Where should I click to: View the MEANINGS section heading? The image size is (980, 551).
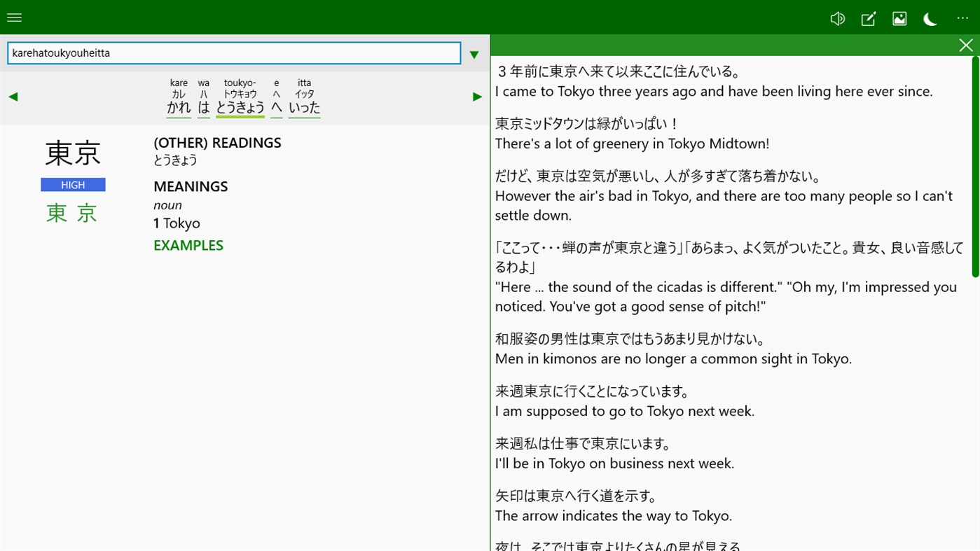coord(190,186)
